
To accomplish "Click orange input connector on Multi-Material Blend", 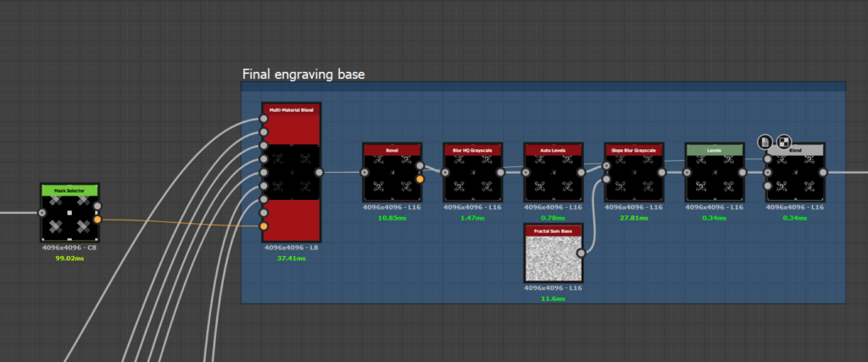I will tap(264, 226).
